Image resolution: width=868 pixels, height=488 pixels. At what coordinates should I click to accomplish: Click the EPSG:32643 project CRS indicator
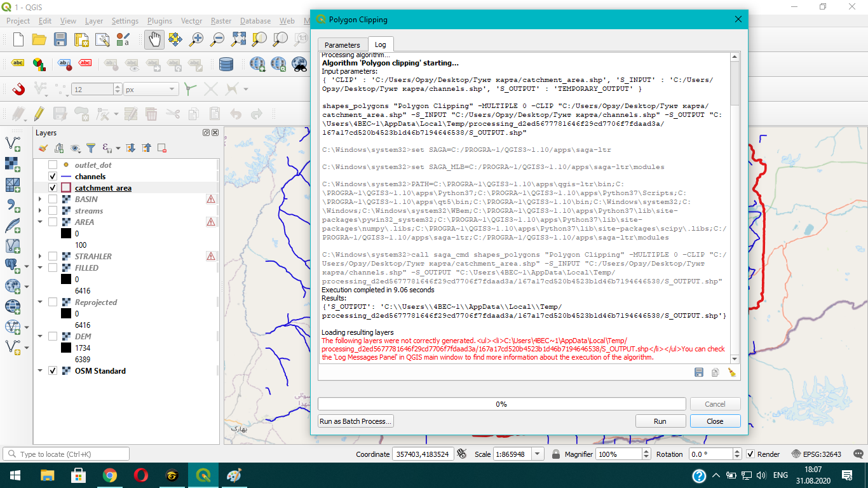pos(817,454)
